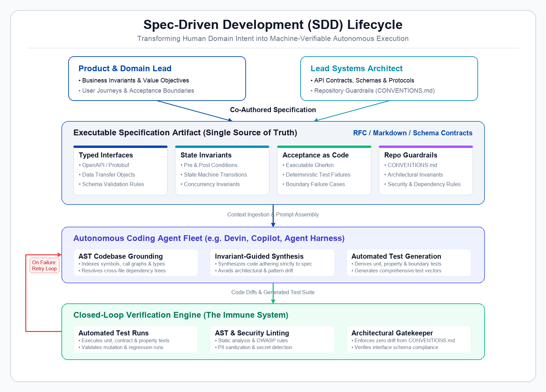
Task: Open the 'State Invariants' card
Action: pyautogui.click(x=222, y=170)
